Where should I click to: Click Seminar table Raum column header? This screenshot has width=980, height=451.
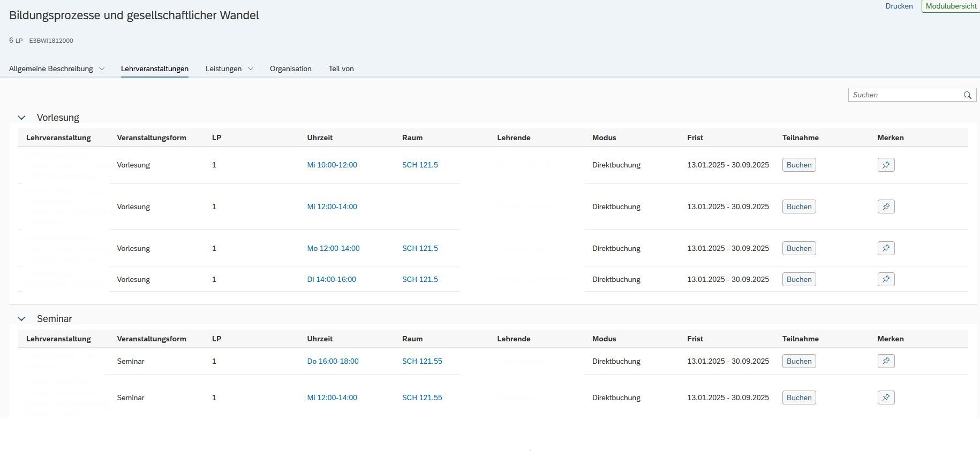tap(412, 339)
